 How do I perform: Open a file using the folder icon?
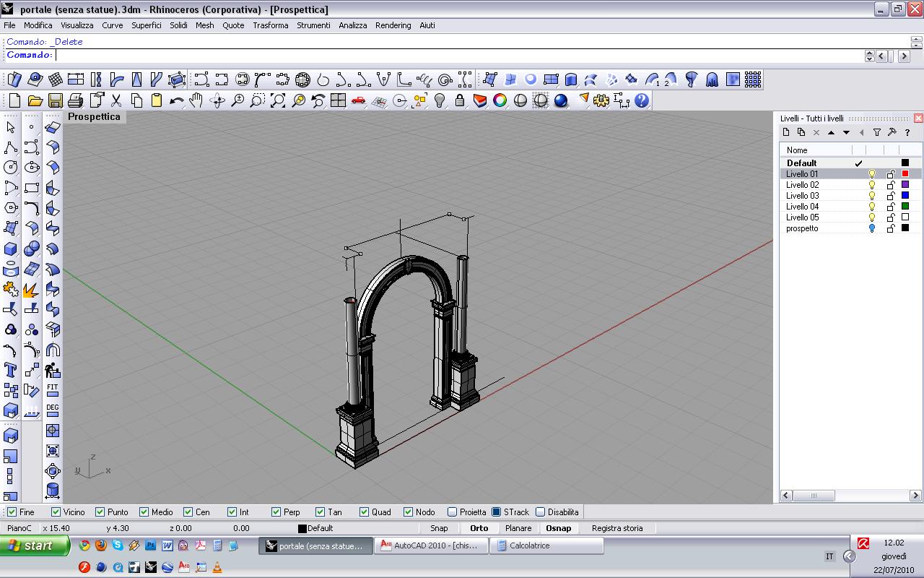pos(35,100)
